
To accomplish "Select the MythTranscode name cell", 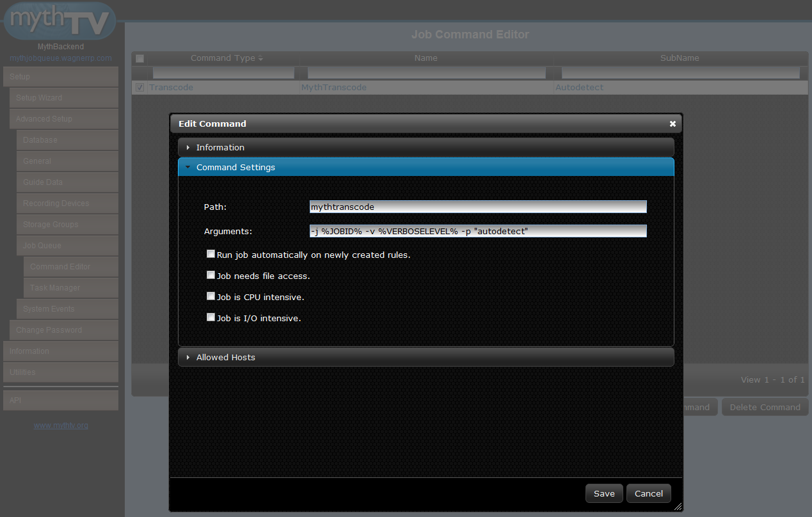I will [x=426, y=88].
